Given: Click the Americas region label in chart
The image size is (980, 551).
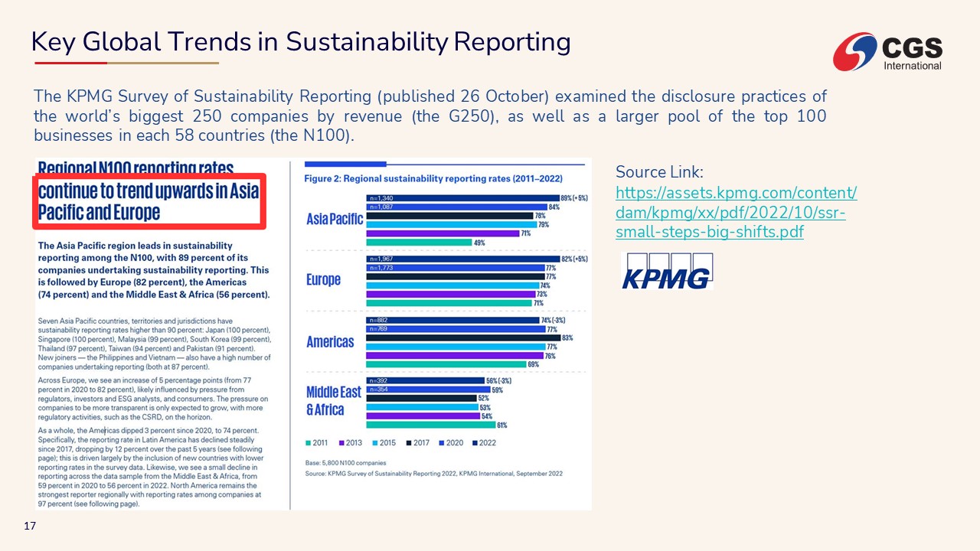Looking at the screenshot, I should tap(330, 341).
